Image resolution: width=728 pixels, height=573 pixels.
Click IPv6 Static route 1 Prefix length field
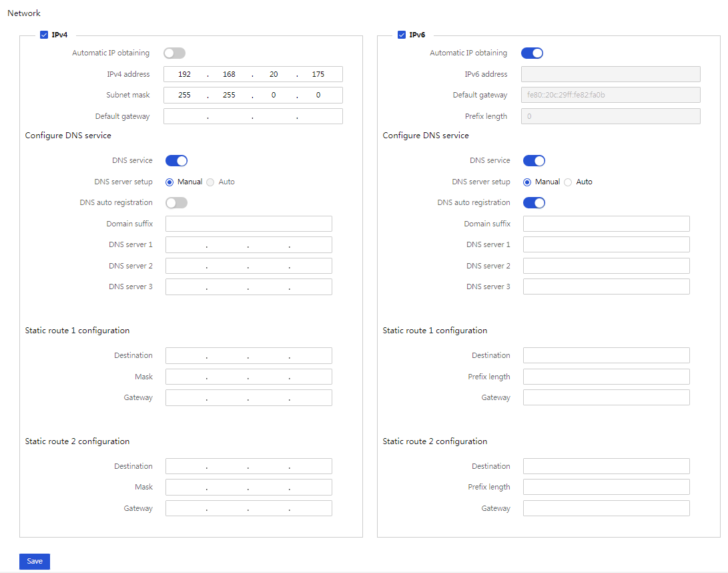pos(607,377)
